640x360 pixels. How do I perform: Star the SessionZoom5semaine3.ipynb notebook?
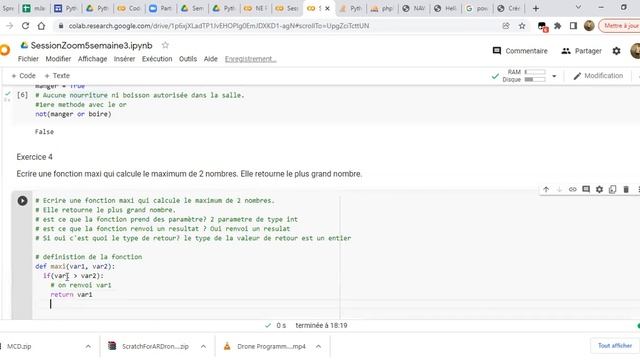click(165, 45)
